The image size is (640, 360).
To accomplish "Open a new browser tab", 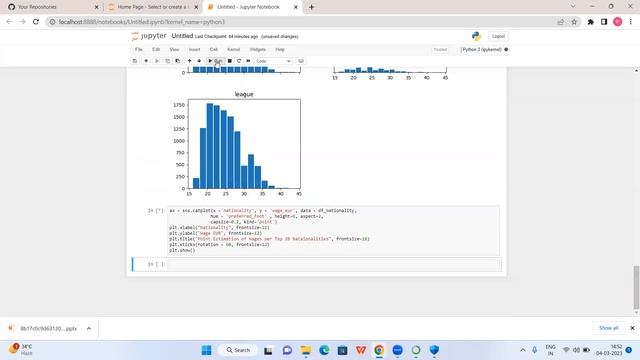I will [311, 7].
